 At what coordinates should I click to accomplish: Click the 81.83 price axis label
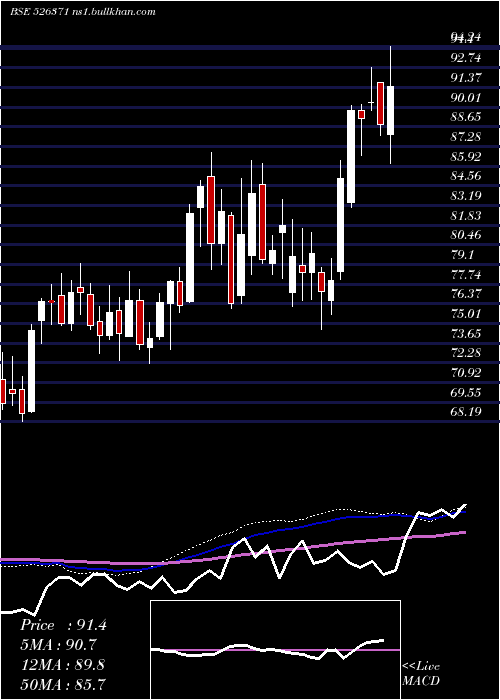[466, 215]
